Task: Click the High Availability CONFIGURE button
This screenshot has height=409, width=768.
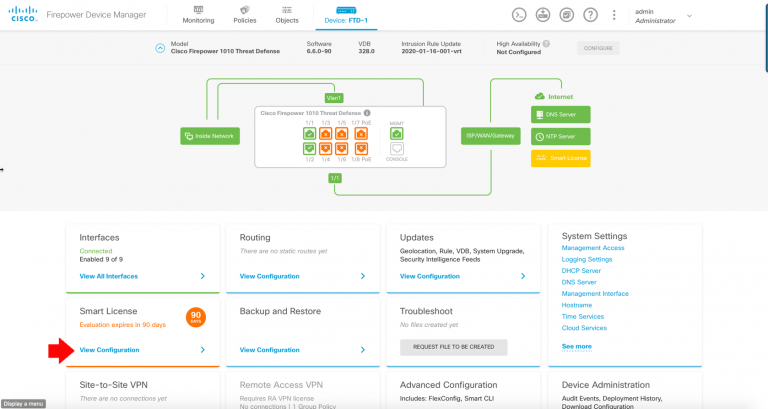Action: (598, 48)
